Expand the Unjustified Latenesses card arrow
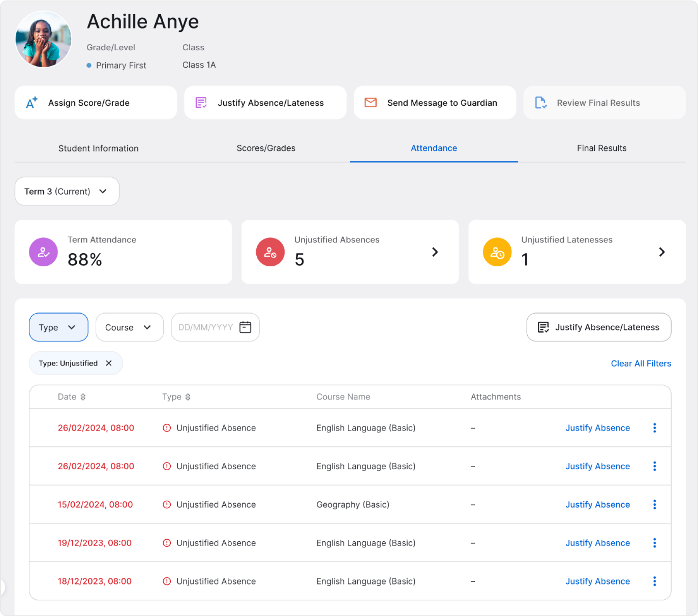Viewport: 698px width, 616px height. tap(662, 252)
